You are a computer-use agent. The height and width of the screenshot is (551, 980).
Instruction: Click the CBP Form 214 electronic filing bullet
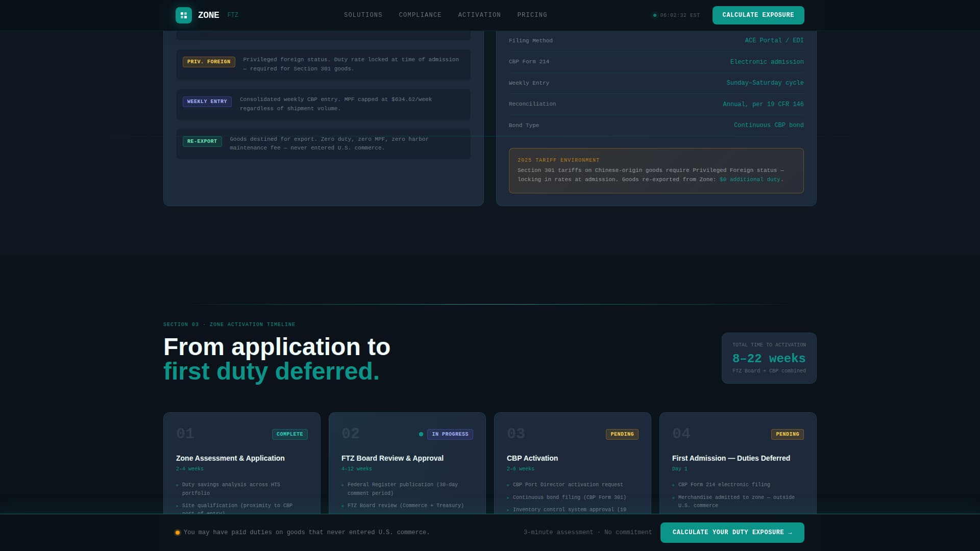[724, 485]
